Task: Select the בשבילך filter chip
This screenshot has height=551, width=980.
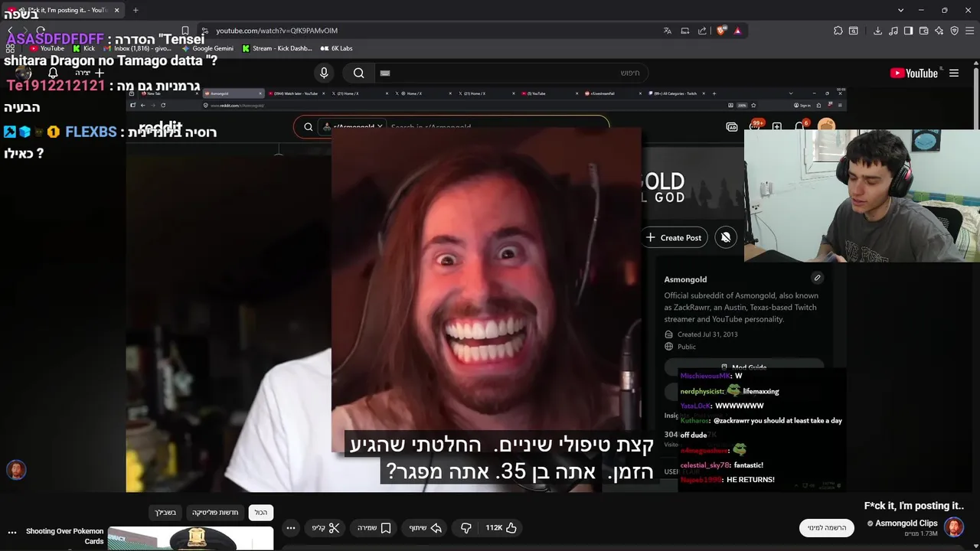Action: click(165, 512)
